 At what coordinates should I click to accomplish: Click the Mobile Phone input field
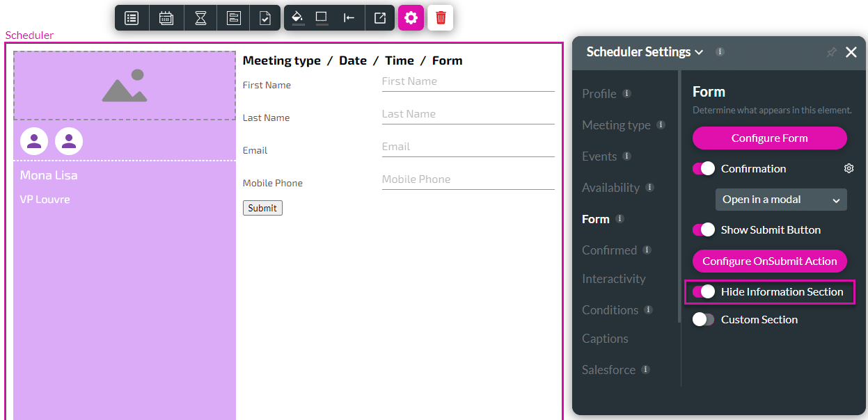[468, 179]
